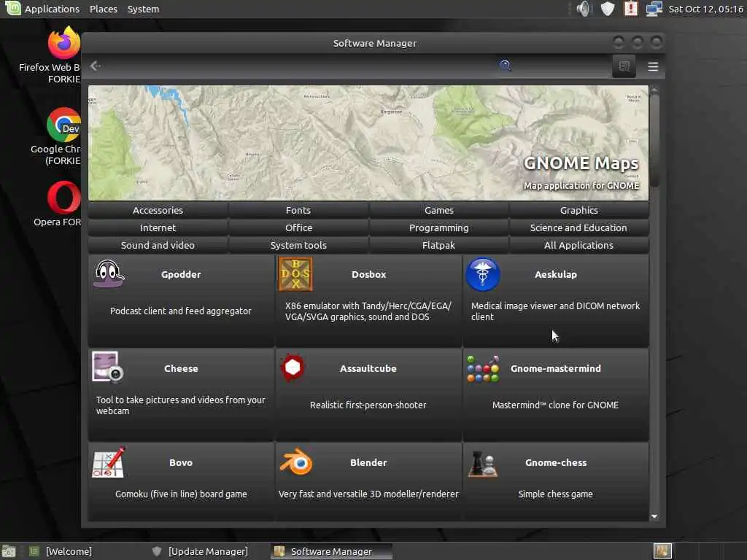Screen dimensions: 747x560
Task: Click the search magnifier icon
Action: (506, 65)
